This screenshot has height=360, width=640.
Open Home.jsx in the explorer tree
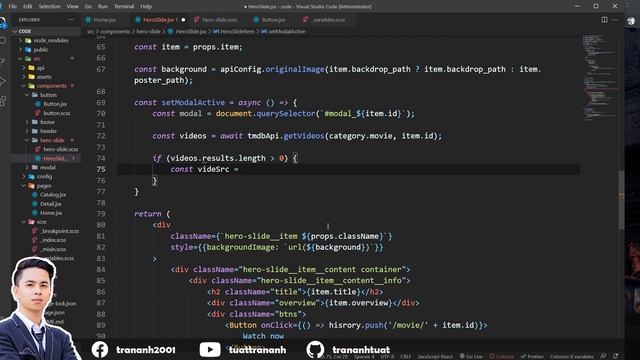[x=46, y=213]
